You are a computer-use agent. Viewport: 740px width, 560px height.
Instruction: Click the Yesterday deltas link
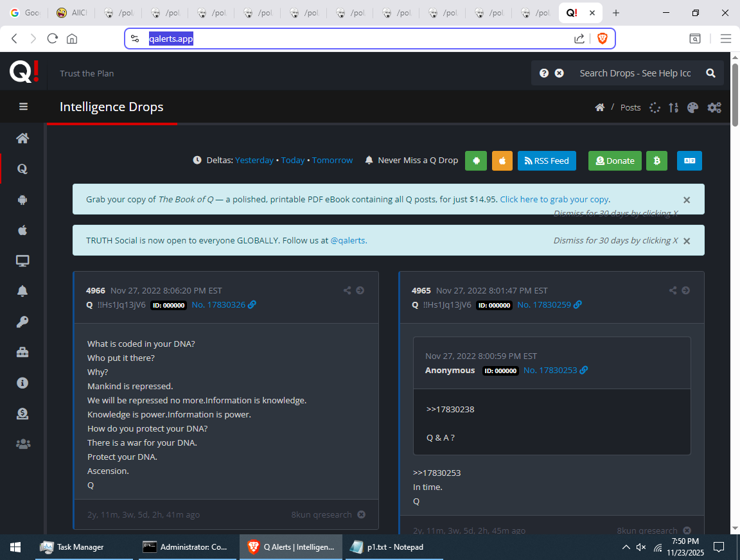click(254, 161)
